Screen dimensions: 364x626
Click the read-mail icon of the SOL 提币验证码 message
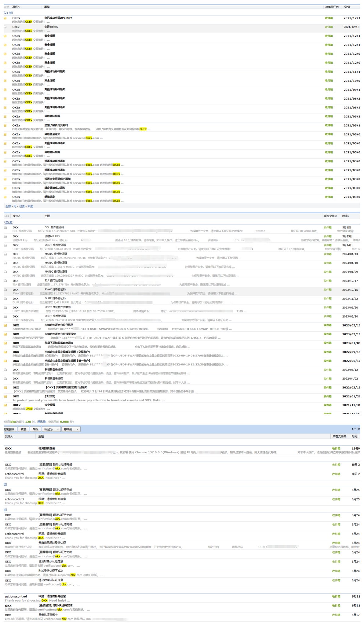[5, 227]
